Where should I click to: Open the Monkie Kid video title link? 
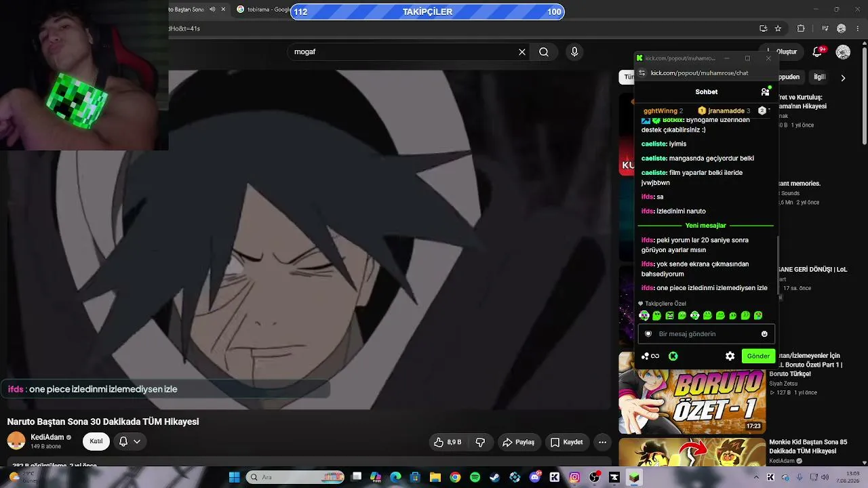pyautogui.click(x=808, y=447)
